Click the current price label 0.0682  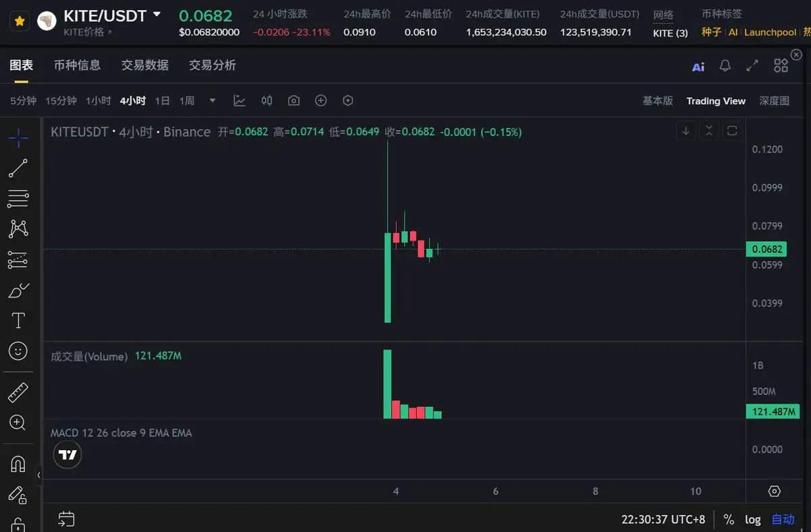click(767, 249)
